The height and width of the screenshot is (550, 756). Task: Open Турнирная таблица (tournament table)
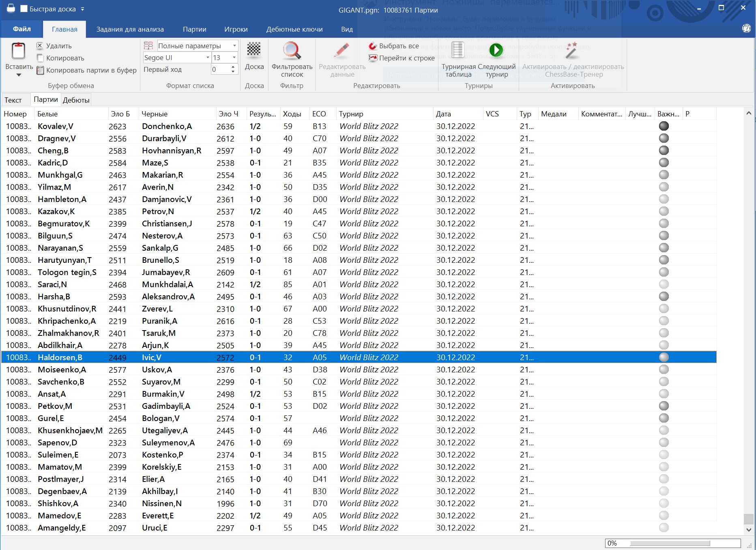tap(457, 50)
